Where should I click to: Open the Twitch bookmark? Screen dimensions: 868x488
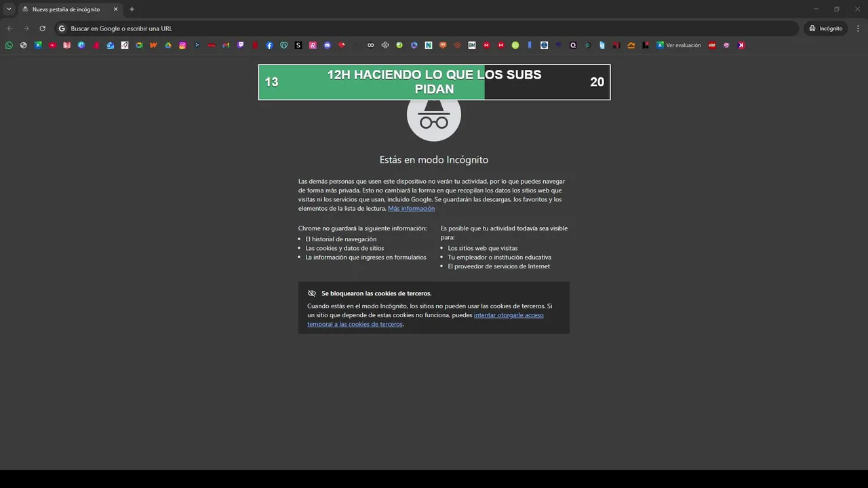click(x=241, y=45)
